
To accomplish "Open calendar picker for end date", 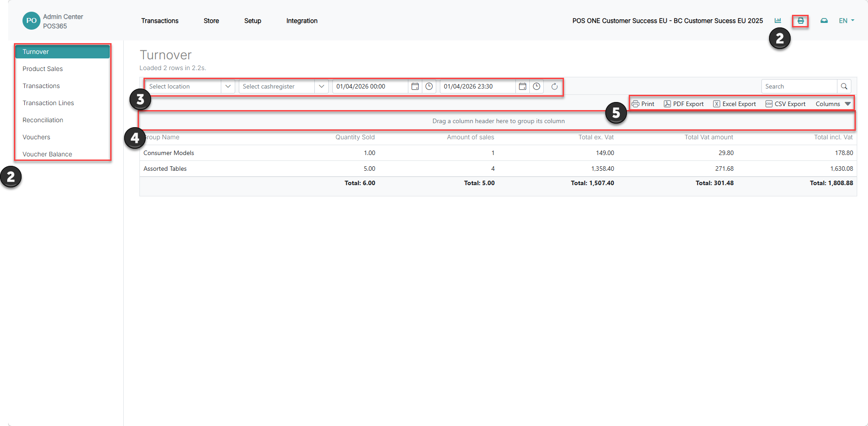I will (x=523, y=86).
